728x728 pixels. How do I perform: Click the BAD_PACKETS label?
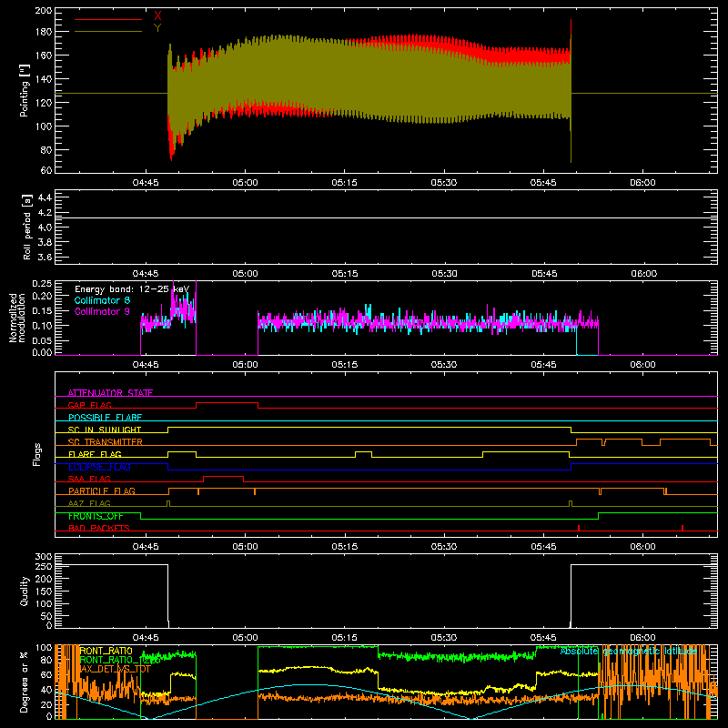pos(99,528)
